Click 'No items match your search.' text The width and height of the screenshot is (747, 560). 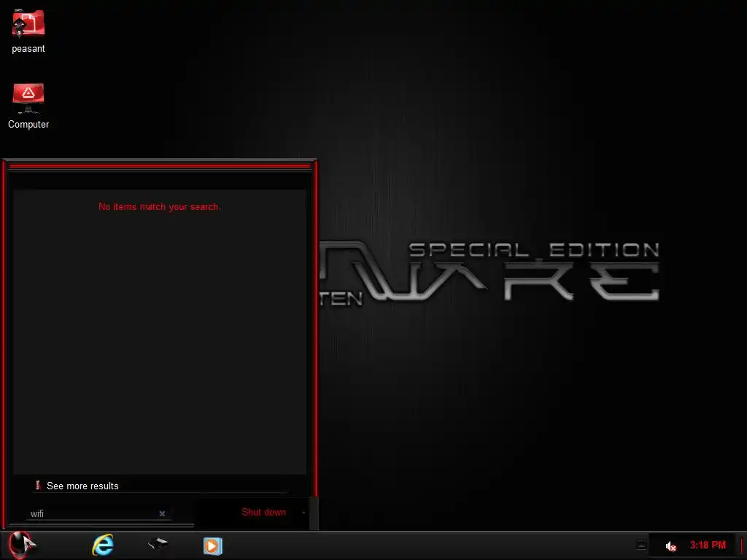click(159, 206)
